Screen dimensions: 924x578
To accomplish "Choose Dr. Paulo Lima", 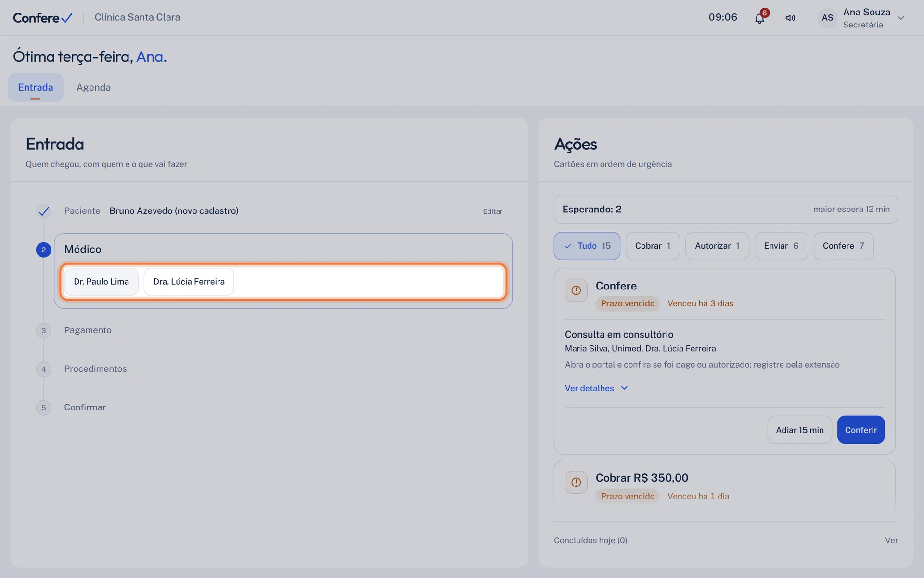I will click(x=101, y=282).
